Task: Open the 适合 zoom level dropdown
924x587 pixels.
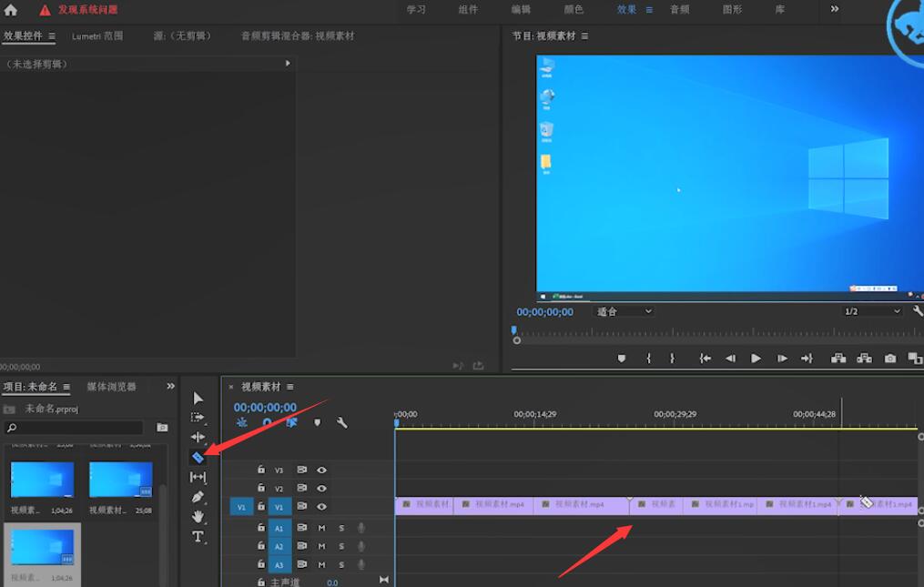Action: click(x=624, y=311)
